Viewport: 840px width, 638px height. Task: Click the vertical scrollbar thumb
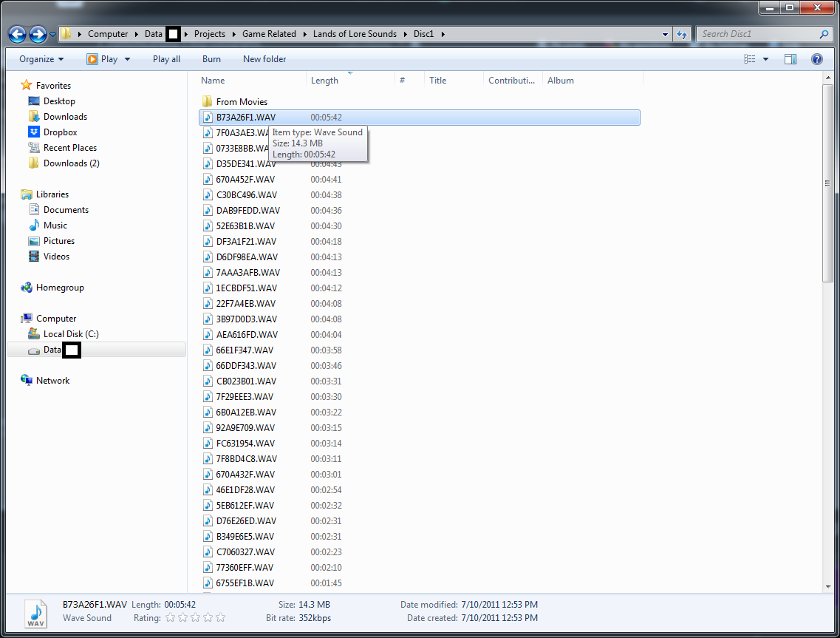click(x=827, y=183)
